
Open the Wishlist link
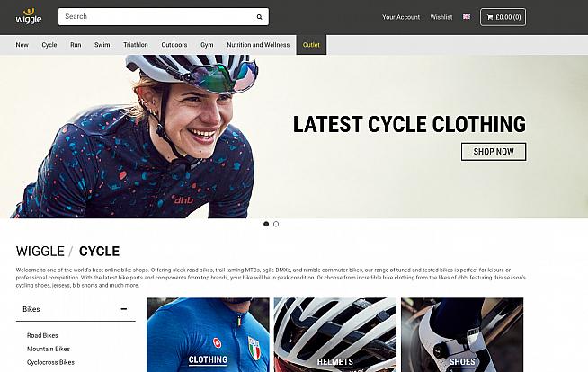click(441, 17)
